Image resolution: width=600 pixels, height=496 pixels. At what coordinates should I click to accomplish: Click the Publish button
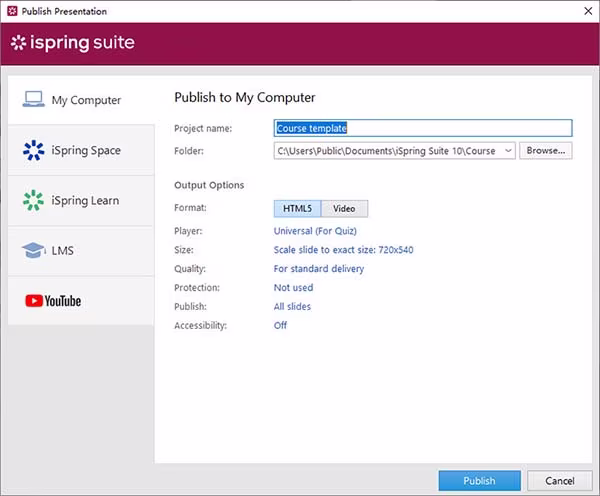479,481
